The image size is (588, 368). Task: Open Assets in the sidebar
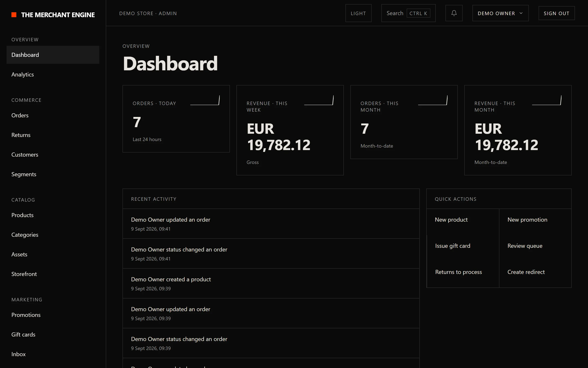53,254
